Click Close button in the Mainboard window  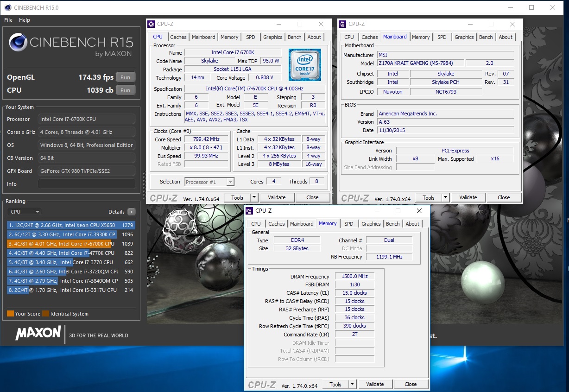point(504,197)
